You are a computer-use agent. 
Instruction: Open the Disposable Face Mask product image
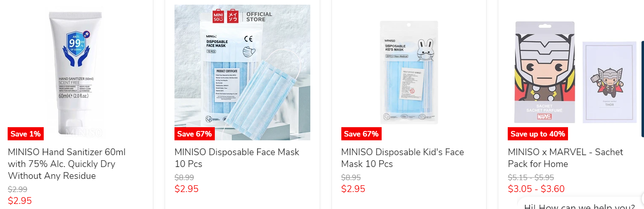click(x=242, y=72)
